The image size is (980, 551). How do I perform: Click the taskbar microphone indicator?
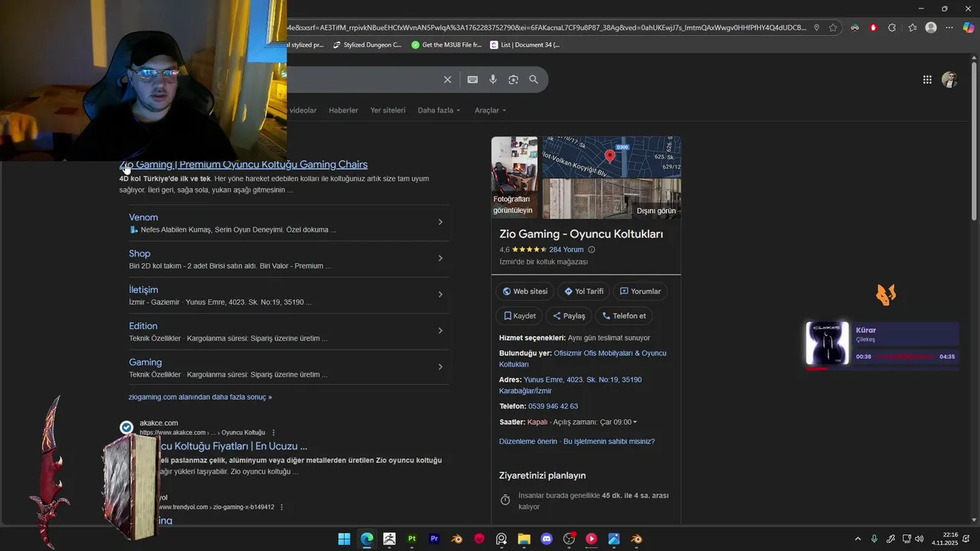pyautogui.click(x=874, y=539)
